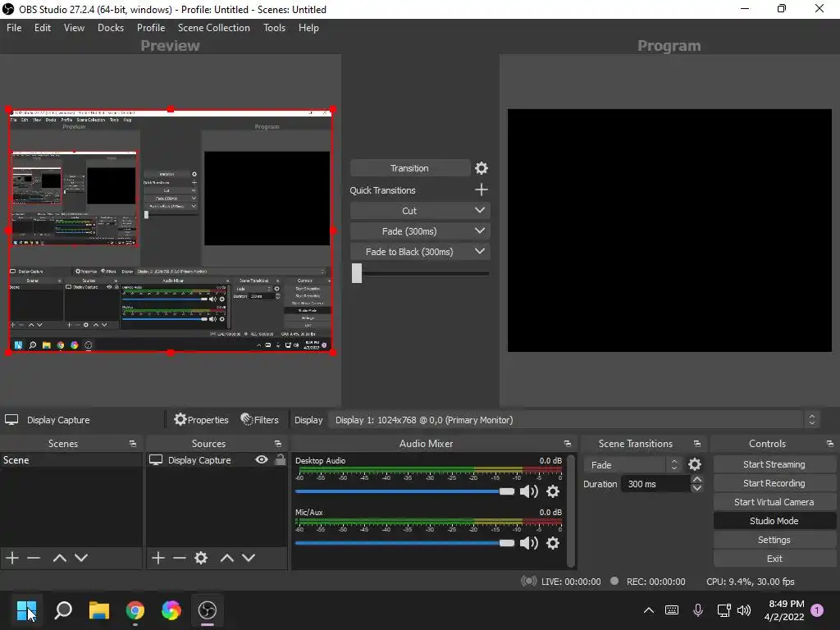This screenshot has width=840, height=630.
Task: Open Filters for Display Capture source
Action: pos(260,420)
